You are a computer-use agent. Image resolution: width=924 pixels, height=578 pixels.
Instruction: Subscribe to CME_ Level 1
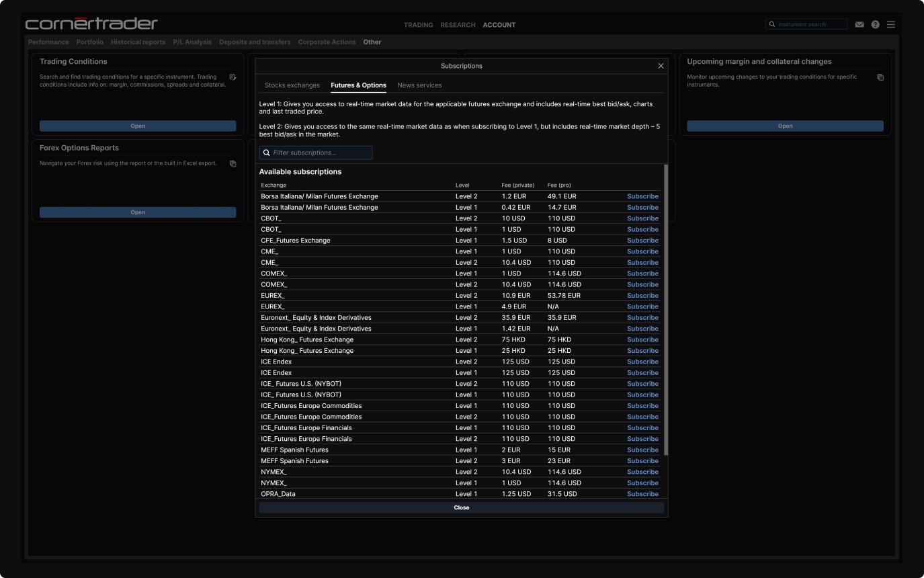coord(642,251)
